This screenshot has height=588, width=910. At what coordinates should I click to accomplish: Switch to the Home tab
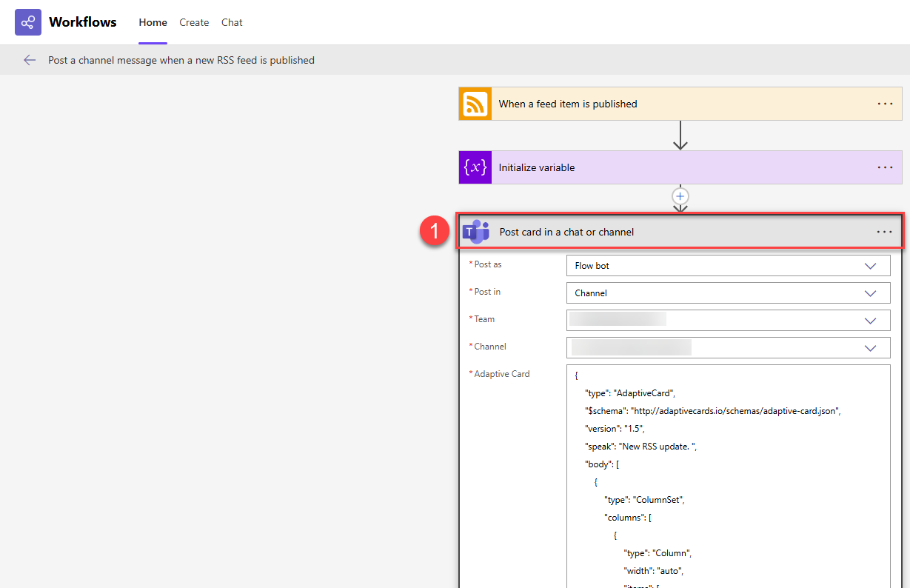coord(153,22)
